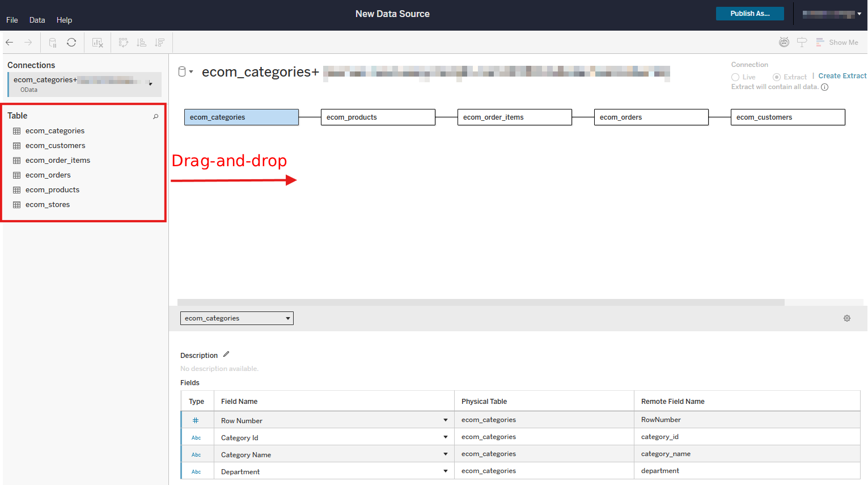
Task: Click the department remote field cell
Action: pyautogui.click(x=747, y=471)
